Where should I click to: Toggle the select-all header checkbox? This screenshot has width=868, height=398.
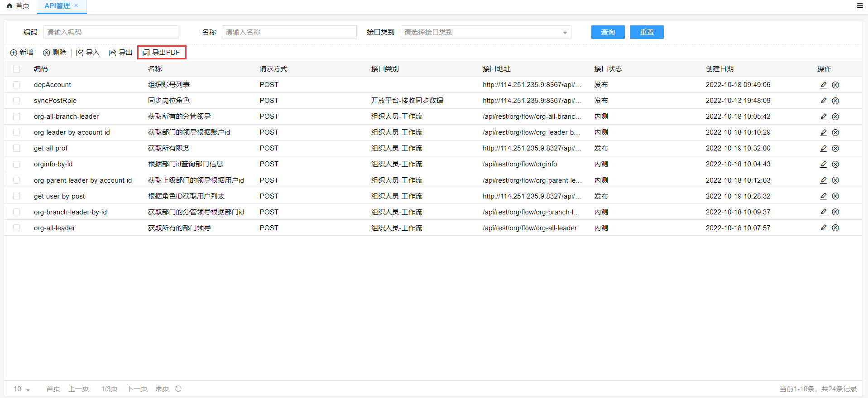pos(17,69)
